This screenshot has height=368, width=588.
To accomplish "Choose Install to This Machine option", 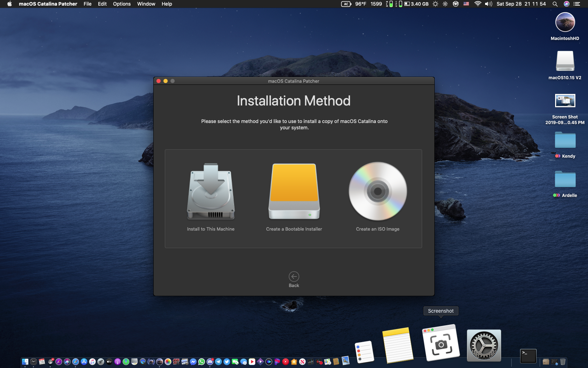I will (x=211, y=197).
